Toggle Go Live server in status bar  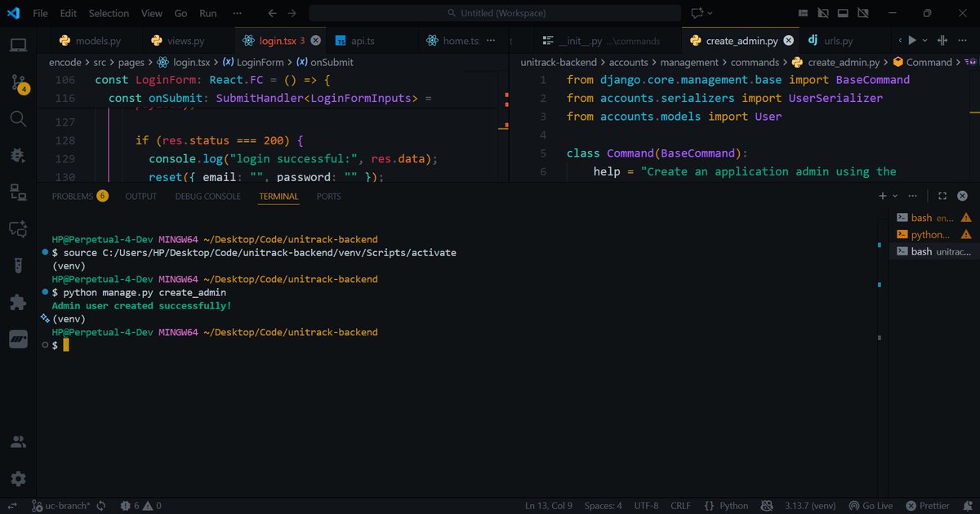[872, 506]
